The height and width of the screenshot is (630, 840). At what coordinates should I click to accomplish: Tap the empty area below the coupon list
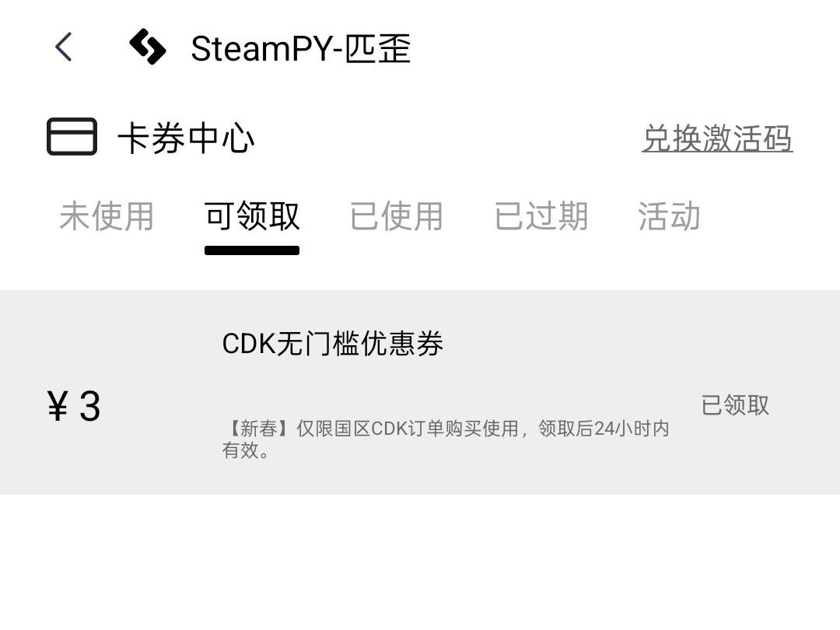[x=420, y=562]
